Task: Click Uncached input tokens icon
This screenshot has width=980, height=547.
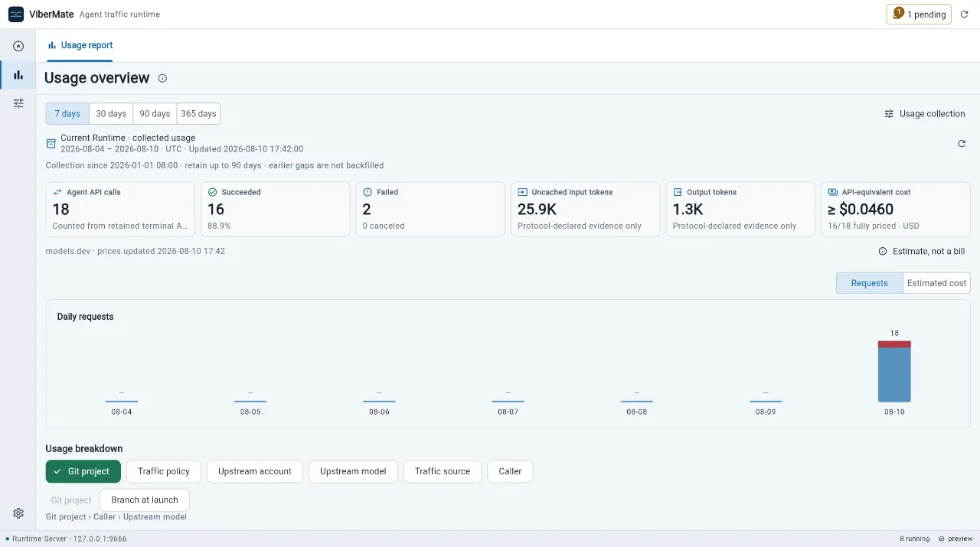Action: [x=522, y=192]
